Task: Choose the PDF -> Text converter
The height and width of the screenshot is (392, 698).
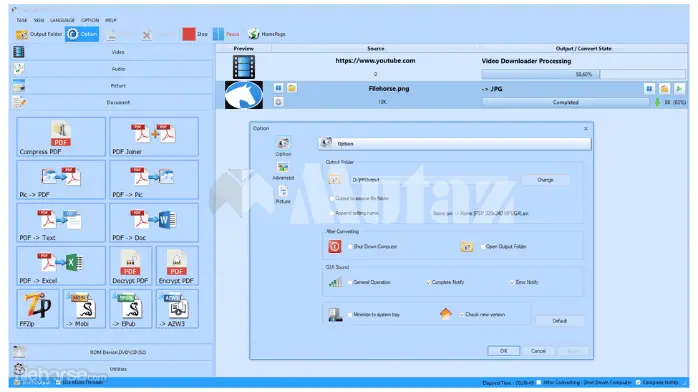Action: click(61, 223)
